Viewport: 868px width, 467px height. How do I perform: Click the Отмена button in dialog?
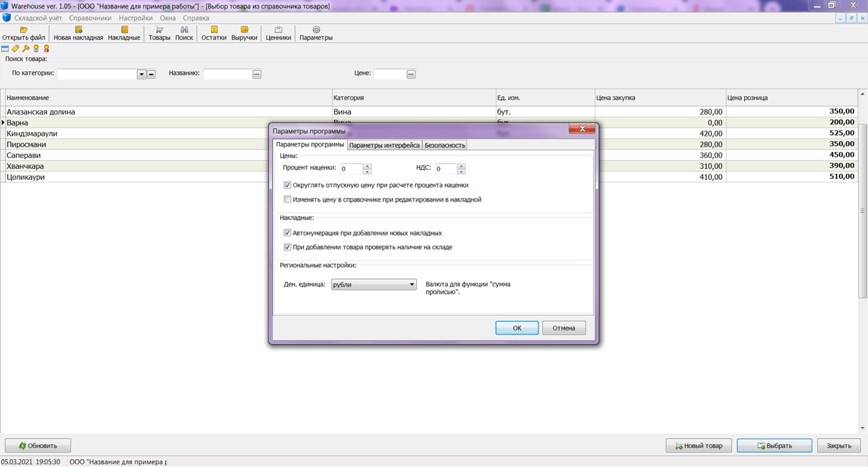coord(564,328)
